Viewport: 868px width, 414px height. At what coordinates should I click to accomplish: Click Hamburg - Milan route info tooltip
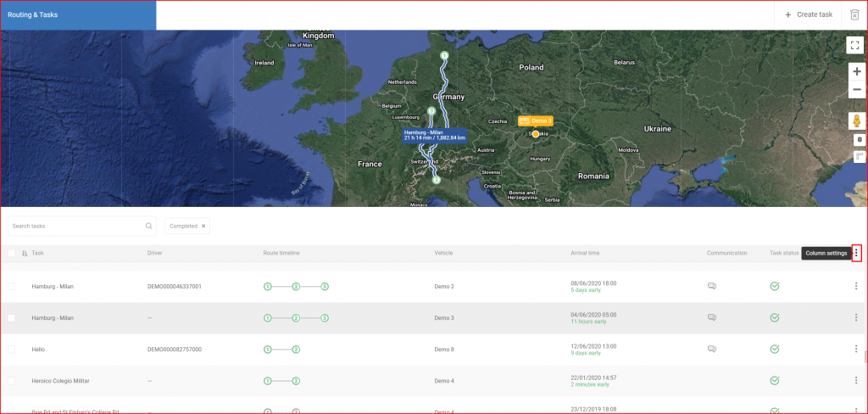(435, 136)
